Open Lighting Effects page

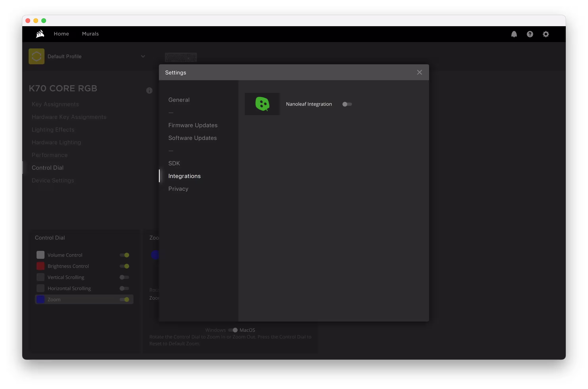pos(53,129)
